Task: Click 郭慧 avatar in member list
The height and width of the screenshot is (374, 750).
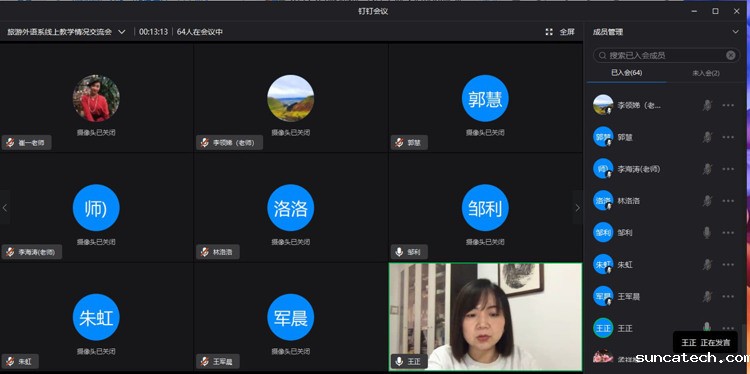Action: [x=603, y=137]
